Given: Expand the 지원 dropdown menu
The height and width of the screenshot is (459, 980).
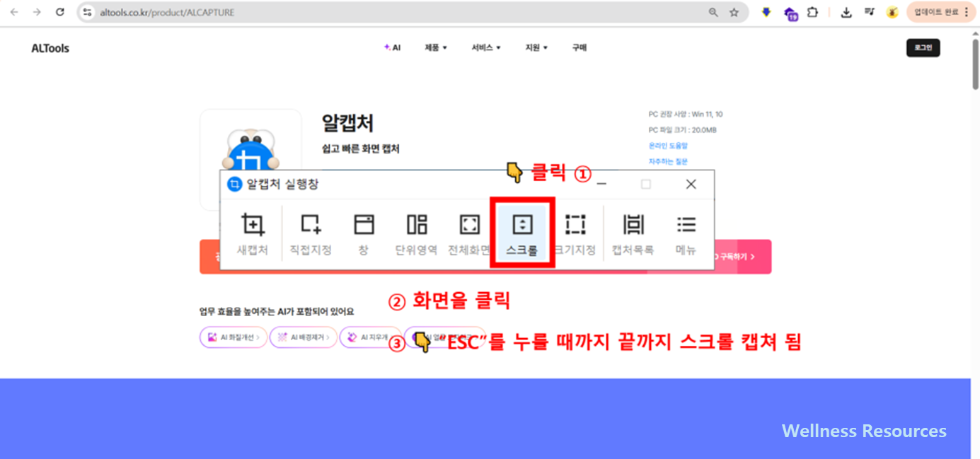Looking at the screenshot, I should pos(536,47).
